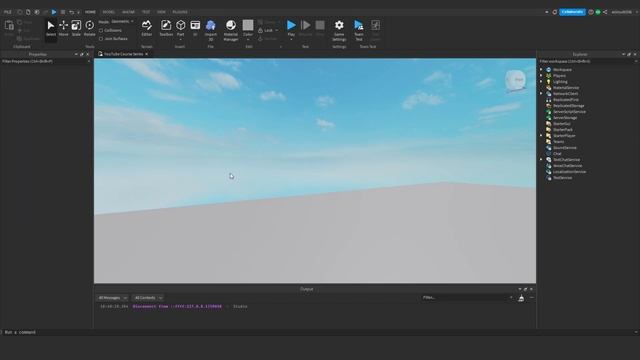This screenshot has height=360, width=640.
Task: Open the terrain Editor
Action: coord(147,28)
